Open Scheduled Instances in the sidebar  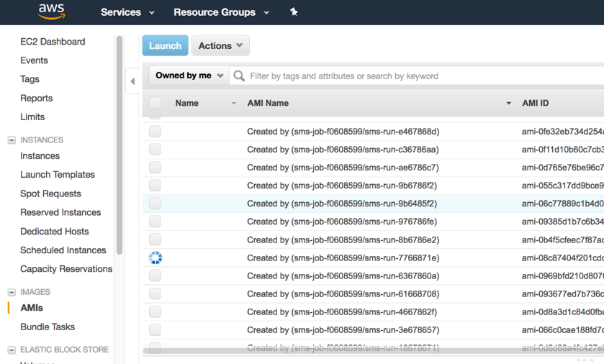(x=63, y=250)
